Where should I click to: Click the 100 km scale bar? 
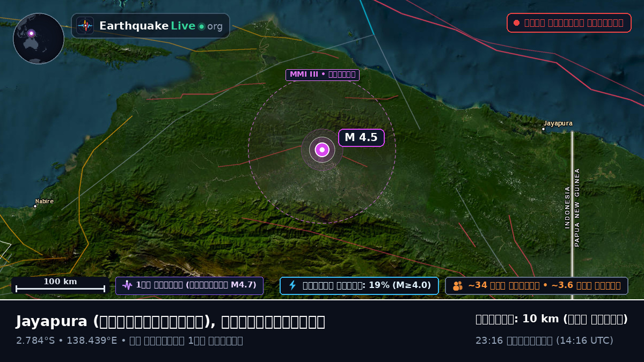coord(60,285)
